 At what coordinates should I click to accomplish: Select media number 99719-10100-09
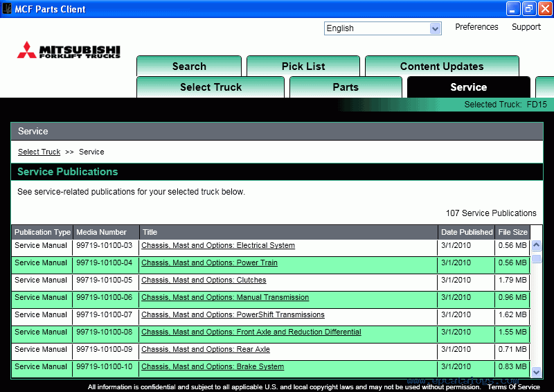pos(105,349)
